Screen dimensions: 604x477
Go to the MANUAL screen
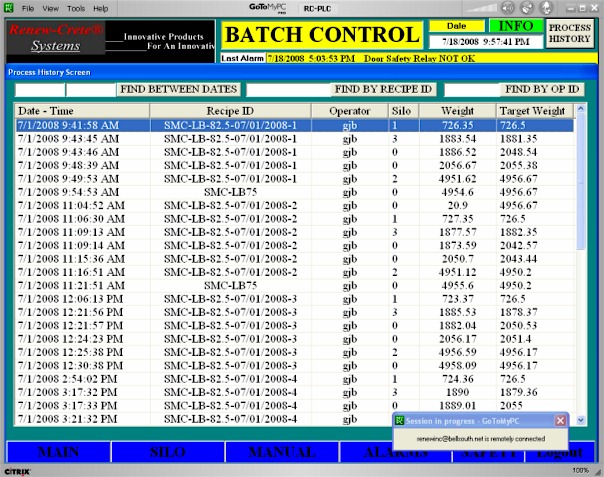tap(282, 452)
